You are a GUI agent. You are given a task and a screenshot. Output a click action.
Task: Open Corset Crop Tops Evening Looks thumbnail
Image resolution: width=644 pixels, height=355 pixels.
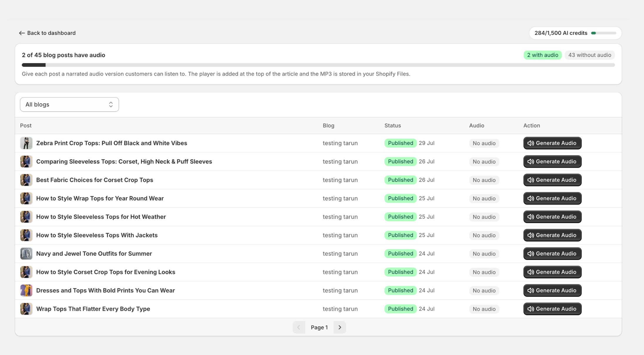click(26, 272)
